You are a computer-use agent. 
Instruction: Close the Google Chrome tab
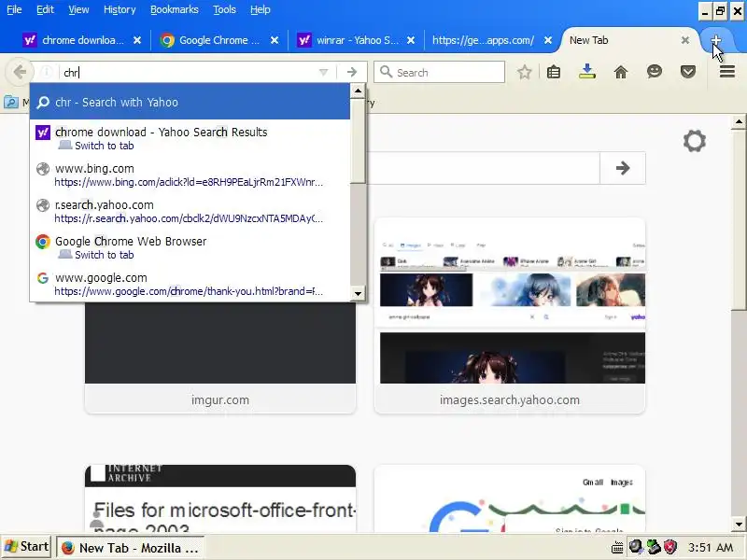click(x=275, y=40)
